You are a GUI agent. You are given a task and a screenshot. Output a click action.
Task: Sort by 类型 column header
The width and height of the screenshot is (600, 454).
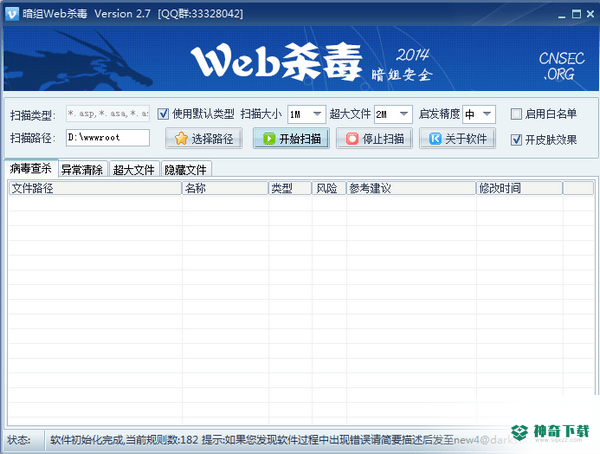[x=290, y=188]
